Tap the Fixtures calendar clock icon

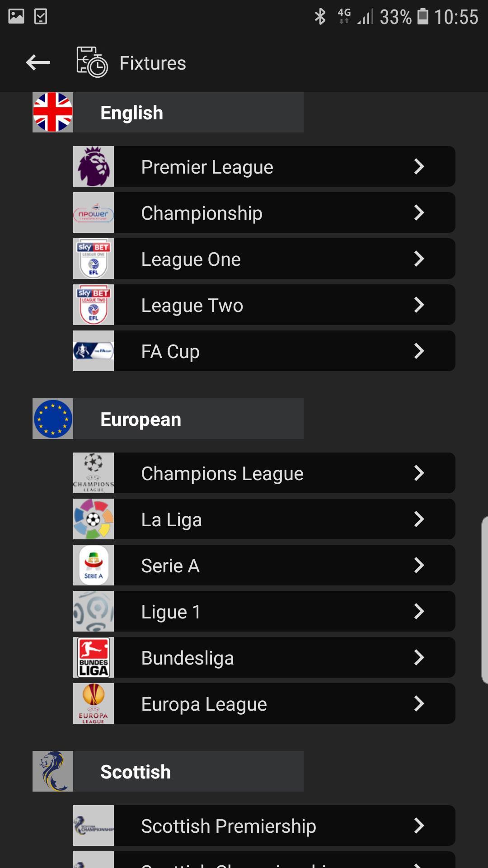click(x=92, y=62)
